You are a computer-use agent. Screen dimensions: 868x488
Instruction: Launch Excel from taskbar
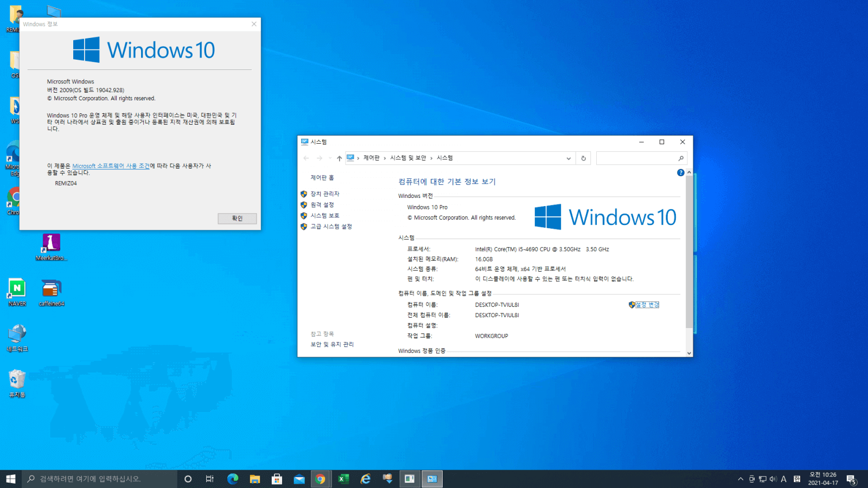343,479
